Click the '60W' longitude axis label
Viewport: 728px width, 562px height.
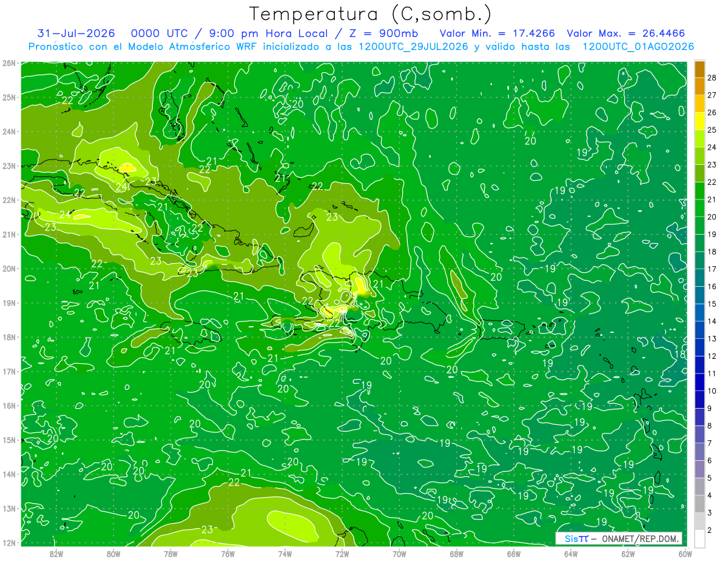pos(685,554)
